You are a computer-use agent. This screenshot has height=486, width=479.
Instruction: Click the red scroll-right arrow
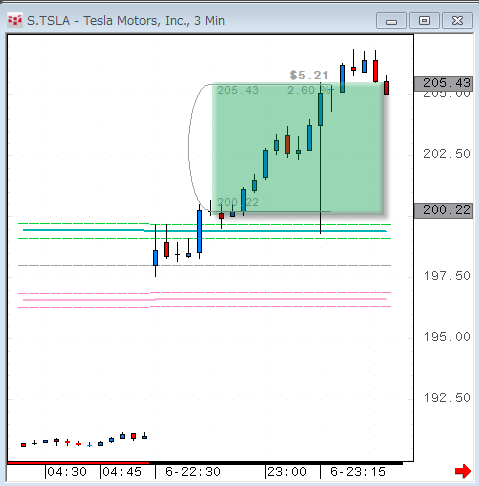(x=463, y=471)
